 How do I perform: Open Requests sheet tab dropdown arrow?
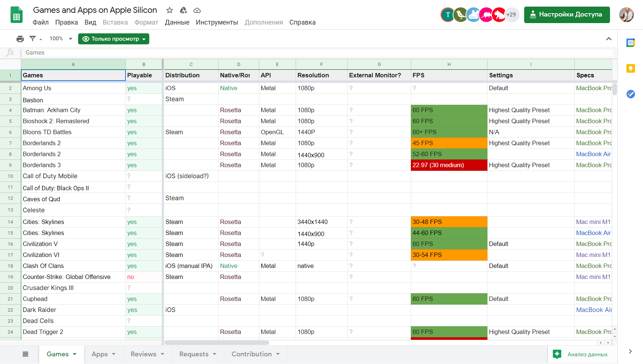[215, 354]
